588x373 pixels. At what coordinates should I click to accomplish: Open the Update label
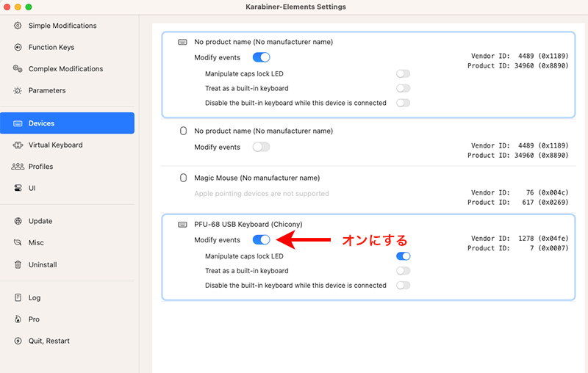click(x=40, y=221)
